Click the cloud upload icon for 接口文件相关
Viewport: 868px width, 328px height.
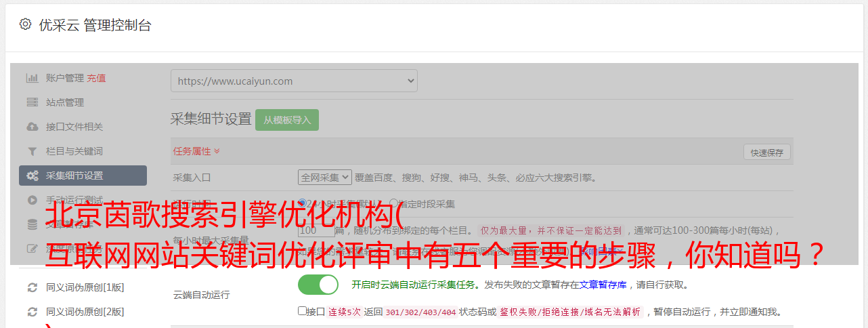coord(32,127)
